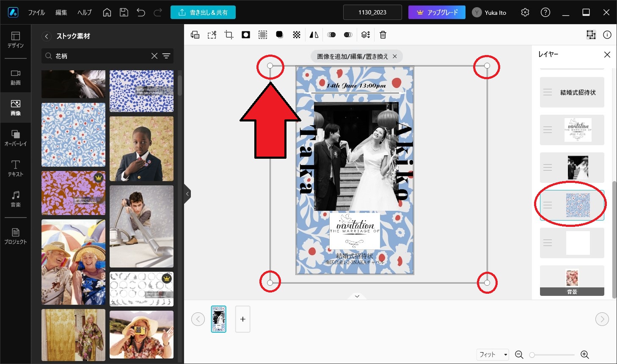Image resolution: width=617 pixels, height=364 pixels.
Task: Select the page 1 thumbnail
Action: (219, 319)
